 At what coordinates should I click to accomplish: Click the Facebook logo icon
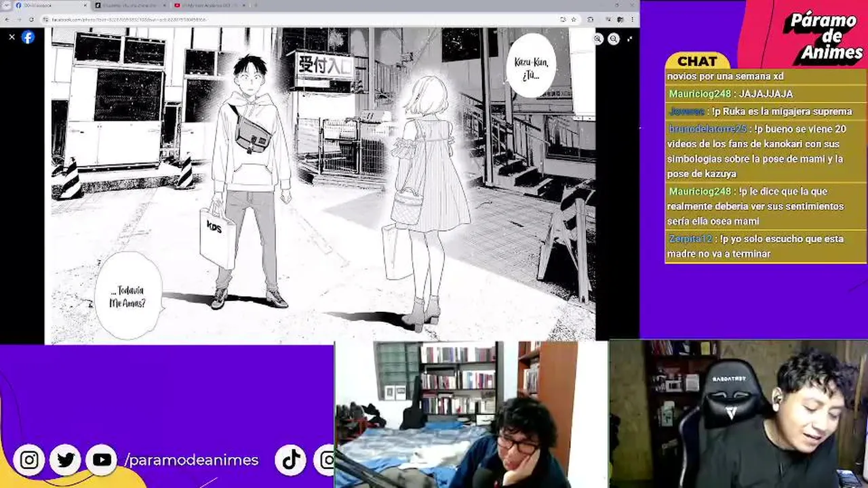28,37
